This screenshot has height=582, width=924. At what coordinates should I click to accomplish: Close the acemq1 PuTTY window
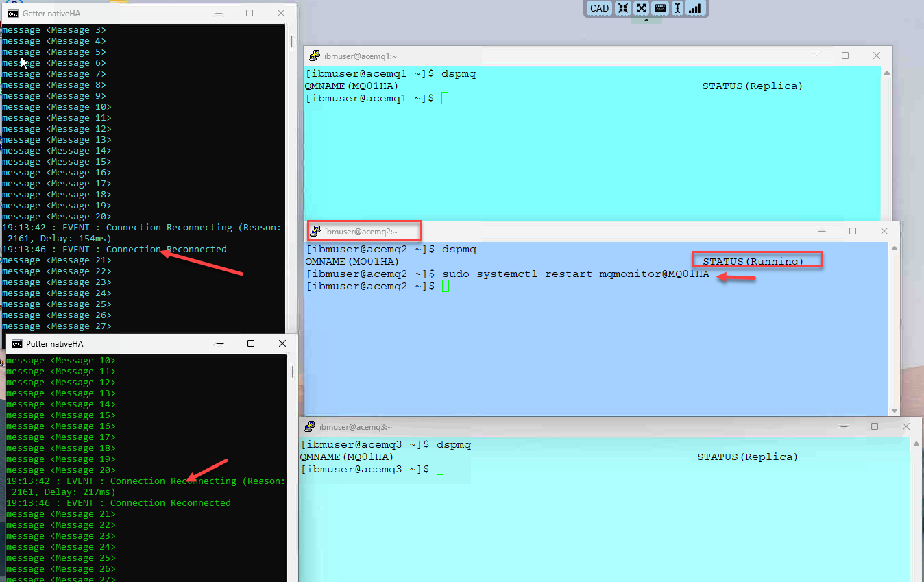pos(877,56)
